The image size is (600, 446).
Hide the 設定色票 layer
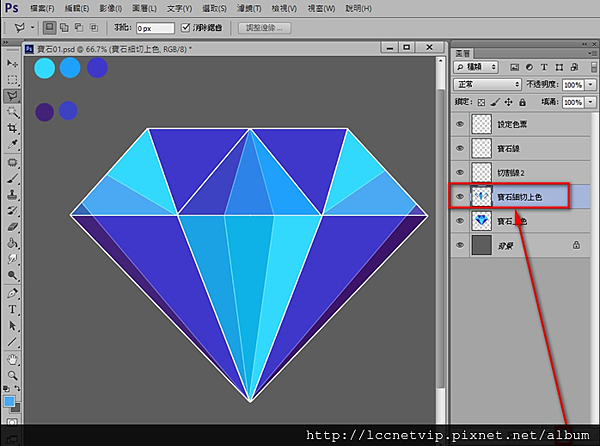460,124
